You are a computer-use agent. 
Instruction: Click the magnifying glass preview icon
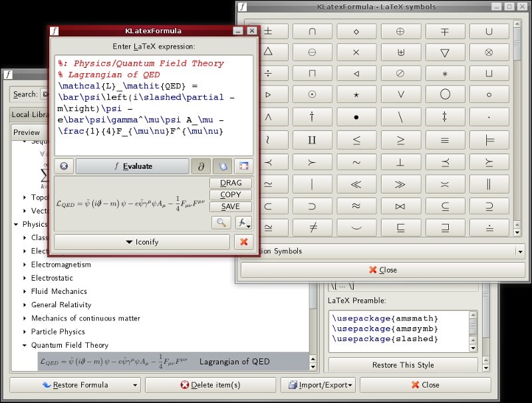[220, 223]
